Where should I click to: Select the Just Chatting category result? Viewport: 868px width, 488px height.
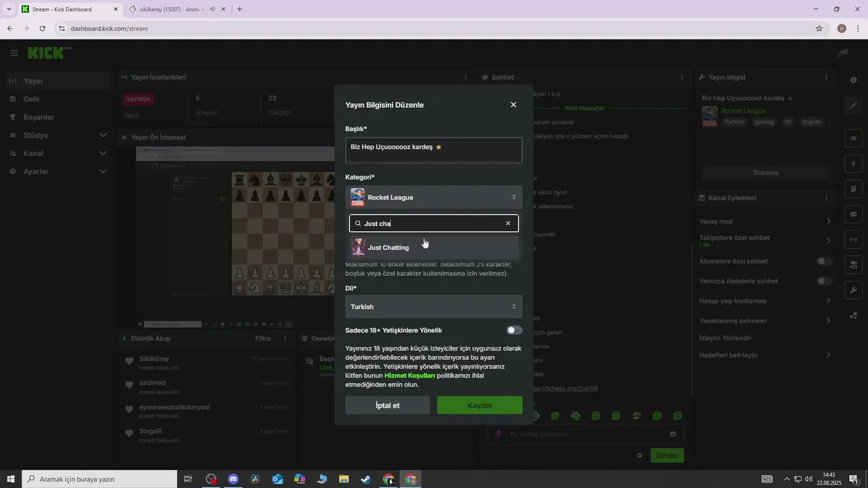(434, 247)
